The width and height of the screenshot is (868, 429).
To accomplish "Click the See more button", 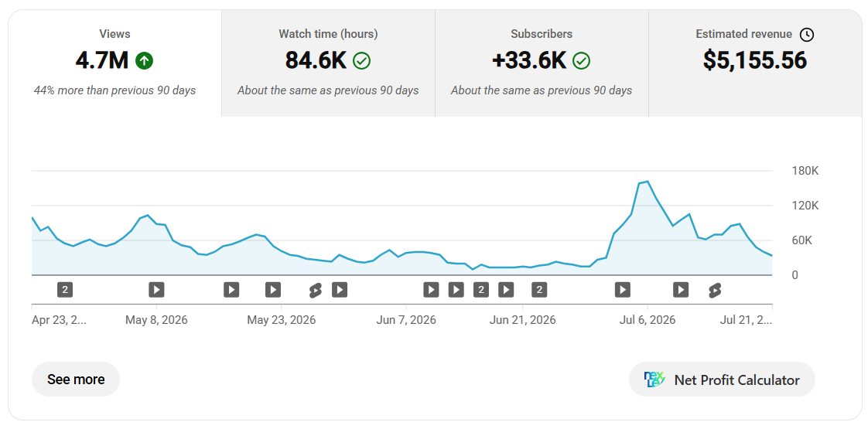I will tap(76, 380).
